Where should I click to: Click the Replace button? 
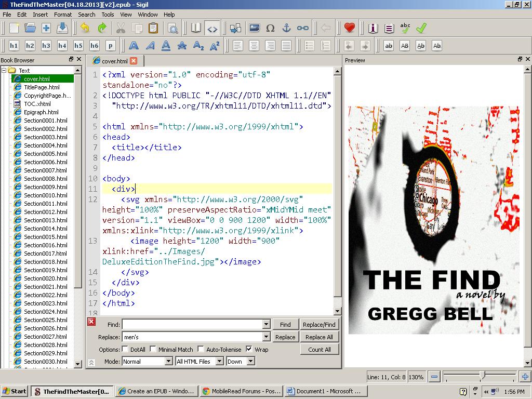click(x=285, y=337)
